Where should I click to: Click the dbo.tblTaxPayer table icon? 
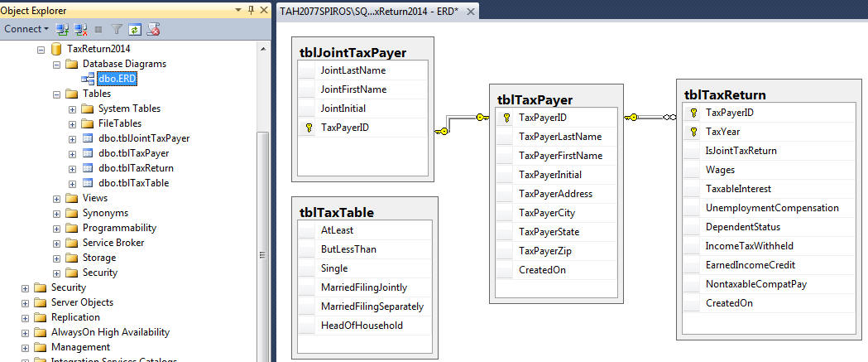coord(88,153)
